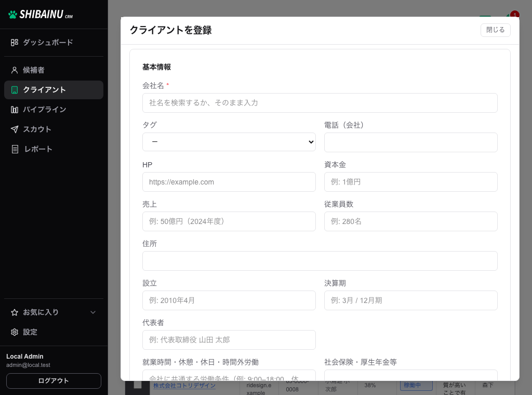Click the Local Admin user name

click(25, 357)
